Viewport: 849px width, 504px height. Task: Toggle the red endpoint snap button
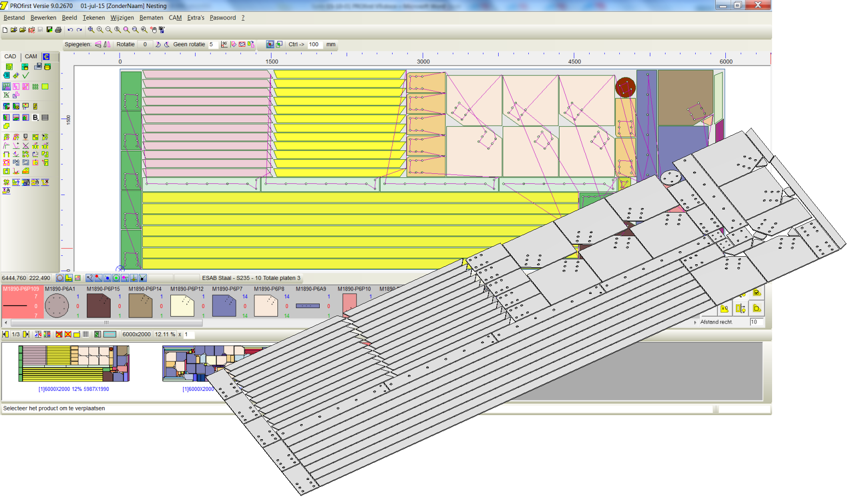98,278
